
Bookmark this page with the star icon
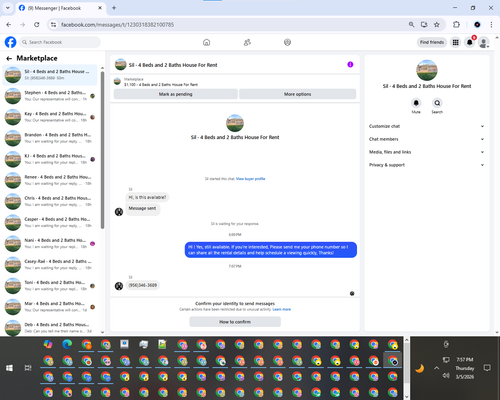tap(437, 24)
